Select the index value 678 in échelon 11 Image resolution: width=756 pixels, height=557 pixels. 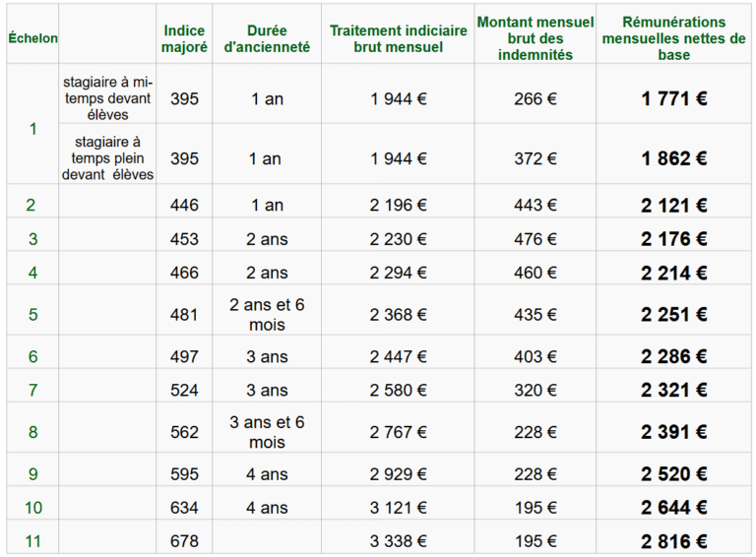pos(184,541)
